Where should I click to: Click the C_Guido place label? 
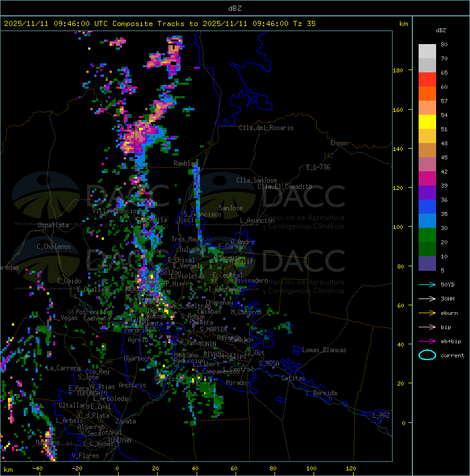tap(69, 281)
